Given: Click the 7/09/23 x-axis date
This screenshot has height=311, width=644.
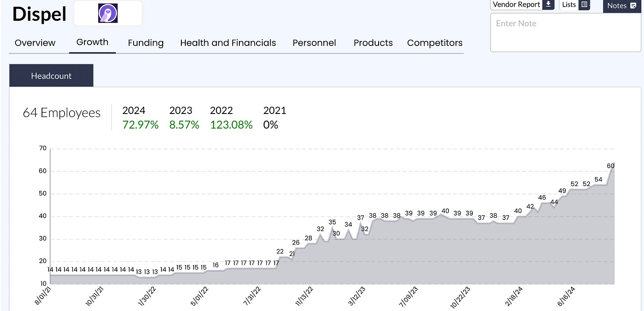Looking at the screenshot, I should [x=409, y=296].
